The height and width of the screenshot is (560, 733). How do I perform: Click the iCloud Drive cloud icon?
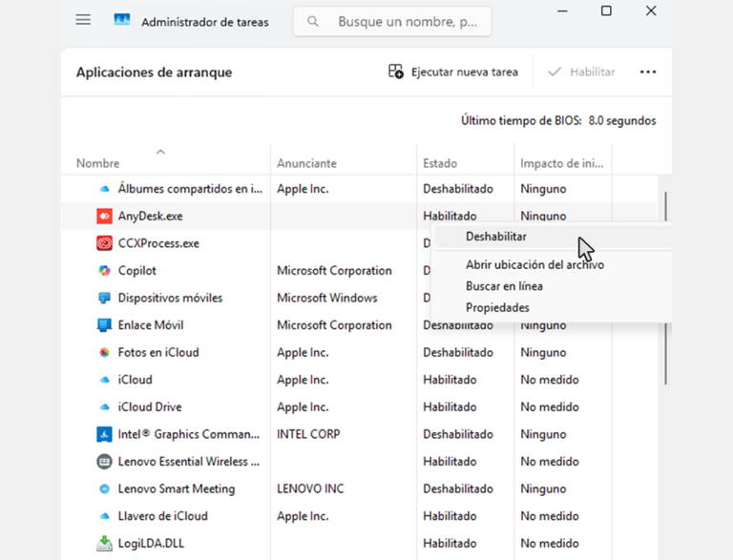(104, 407)
